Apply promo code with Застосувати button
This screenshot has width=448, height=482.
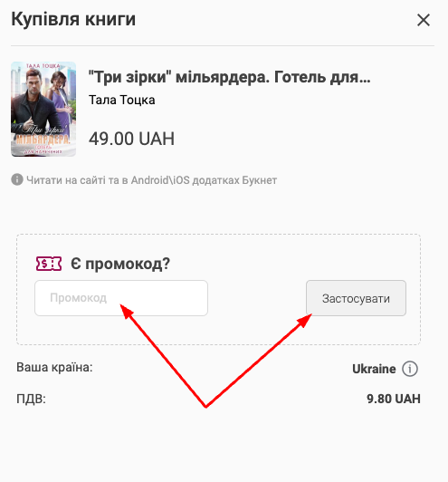(x=356, y=298)
